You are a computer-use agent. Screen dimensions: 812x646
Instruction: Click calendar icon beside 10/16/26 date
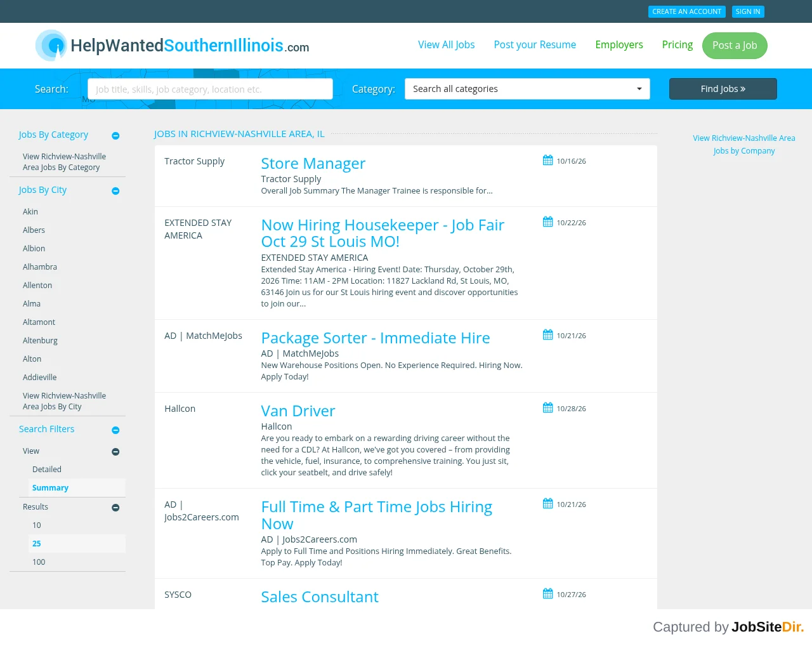pyautogui.click(x=548, y=161)
